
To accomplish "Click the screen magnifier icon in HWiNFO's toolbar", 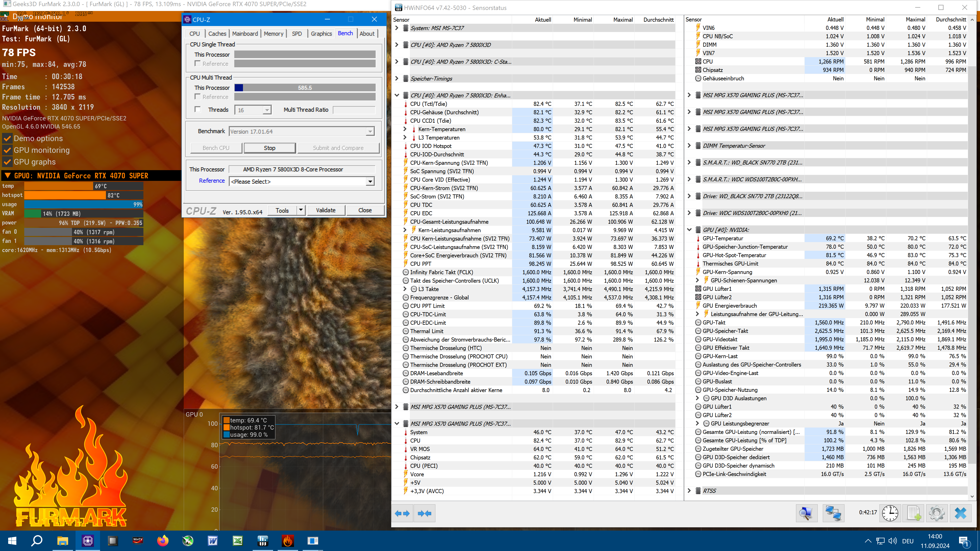I will click(807, 513).
